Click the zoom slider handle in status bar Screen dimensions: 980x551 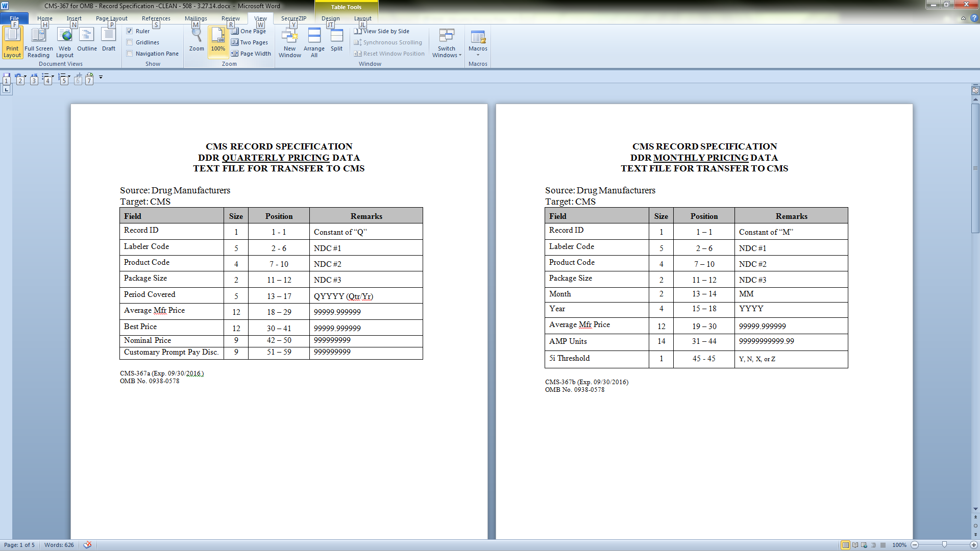click(x=944, y=545)
